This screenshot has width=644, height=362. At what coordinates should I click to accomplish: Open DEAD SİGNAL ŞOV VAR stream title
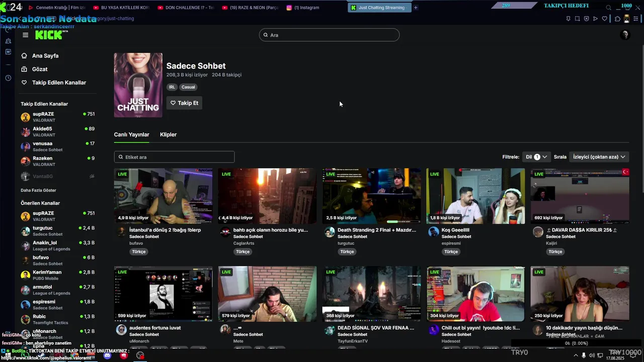376,328
